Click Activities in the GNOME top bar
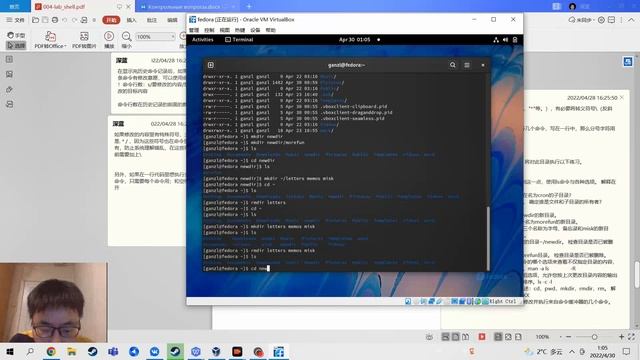This screenshot has width=640, height=360. point(202,40)
